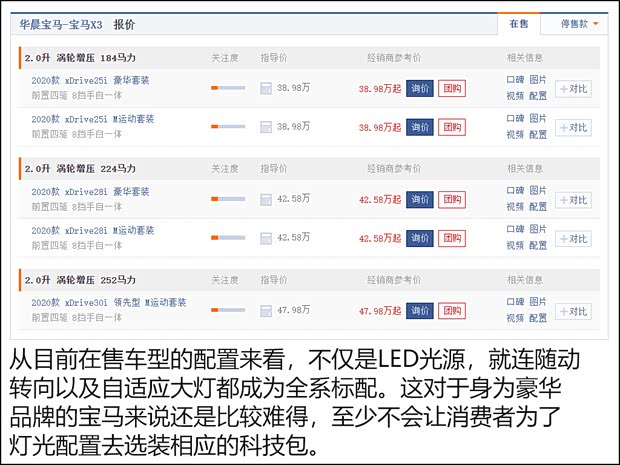
Task: Open 口碑 for xDrive30i 领先型
Action: click(515, 302)
